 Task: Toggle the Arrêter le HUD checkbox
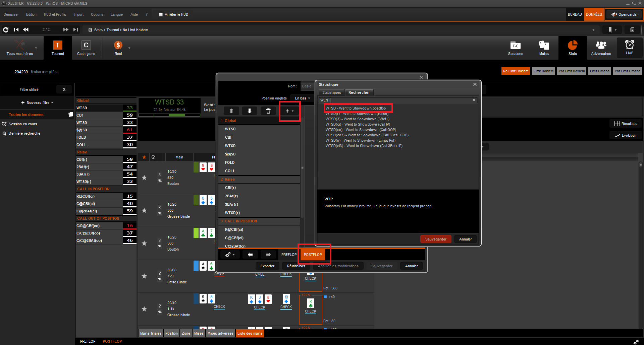click(x=161, y=14)
